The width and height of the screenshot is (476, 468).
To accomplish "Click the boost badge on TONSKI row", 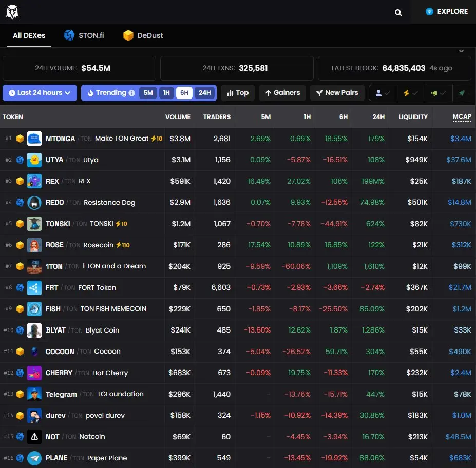I will [121, 224].
